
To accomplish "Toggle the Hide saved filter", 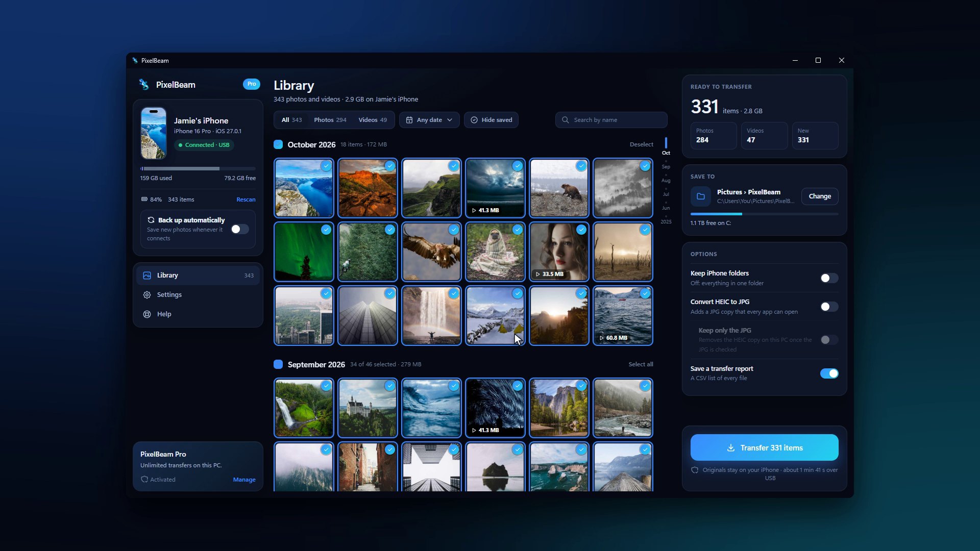I will [x=491, y=120].
